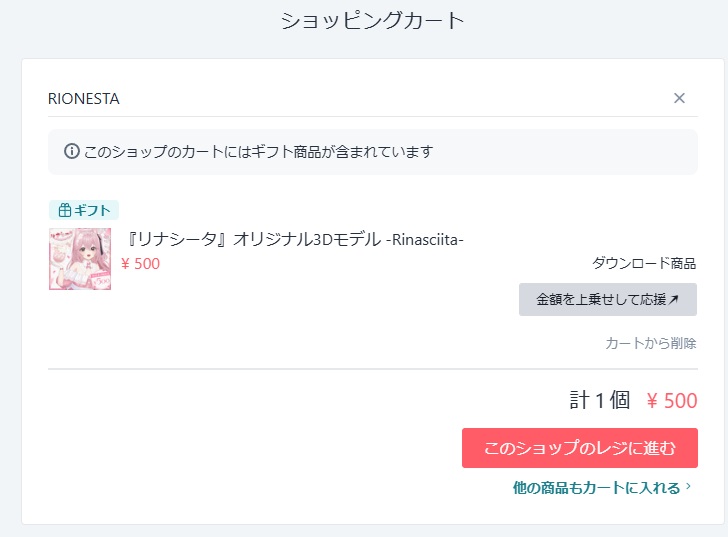This screenshot has height=537, width=728.
Task: Click 他の商品もカートに入れる link
Action: tap(596, 488)
